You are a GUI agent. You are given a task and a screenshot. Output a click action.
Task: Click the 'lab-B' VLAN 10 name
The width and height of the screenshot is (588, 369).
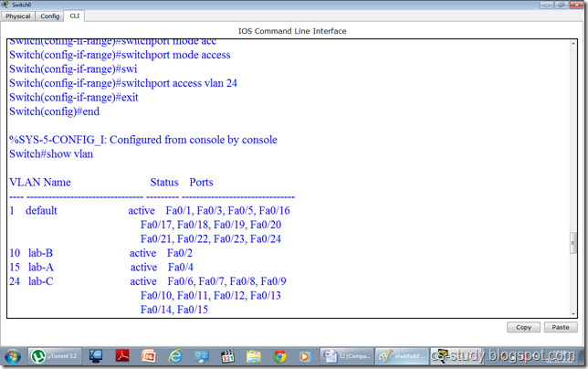click(x=40, y=253)
